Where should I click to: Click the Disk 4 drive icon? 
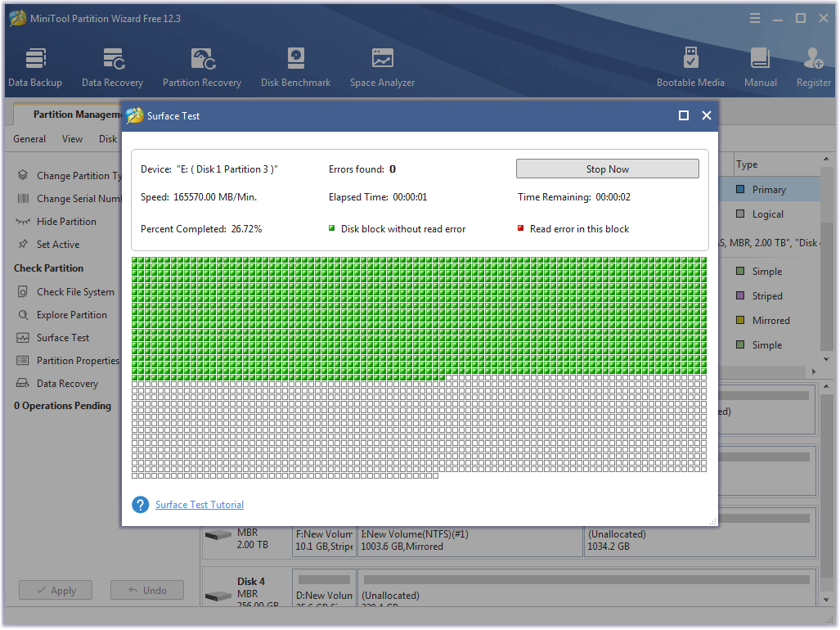(218, 596)
